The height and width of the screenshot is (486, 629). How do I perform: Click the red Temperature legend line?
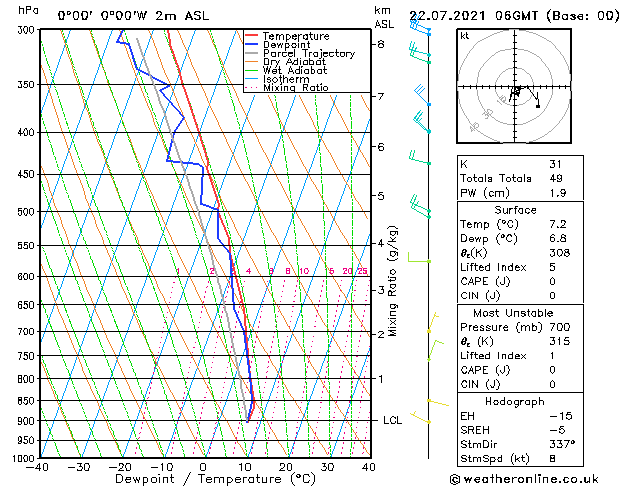(x=251, y=36)
